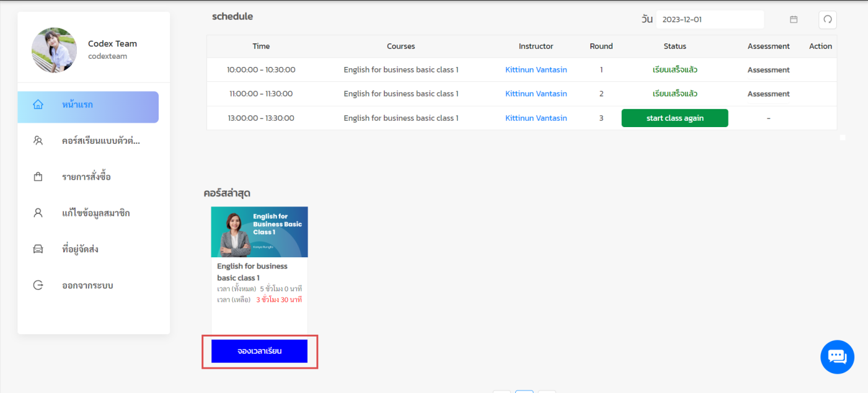Click the private courses people icon
This screenshot has height=393, width=868.
tap(38, 141)
